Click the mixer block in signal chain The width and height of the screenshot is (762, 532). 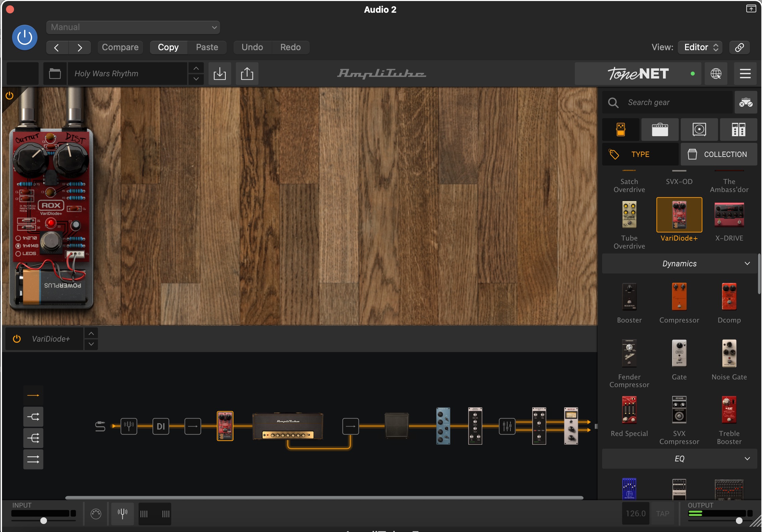[507, 426]
